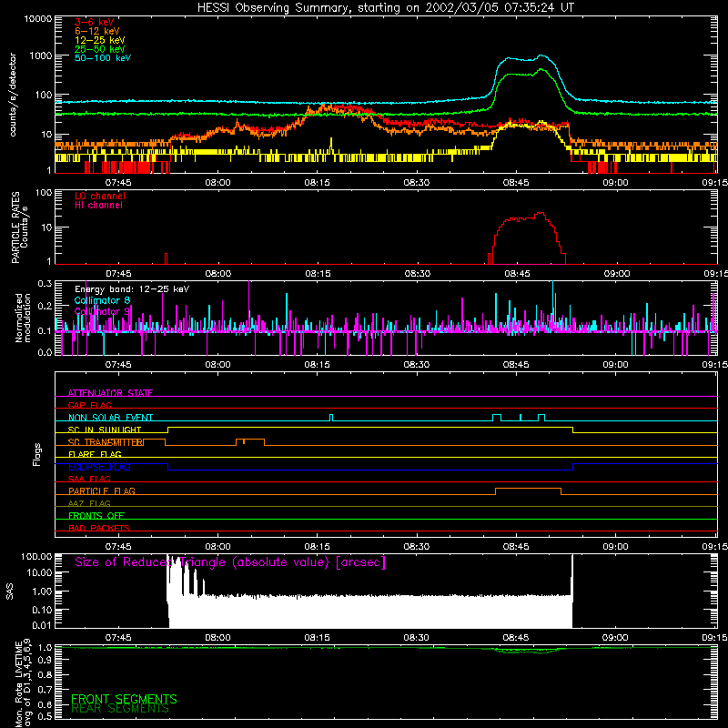Select the orange 6-12 keV legend label
Screen dimensions: 728x728
(97, 31)
